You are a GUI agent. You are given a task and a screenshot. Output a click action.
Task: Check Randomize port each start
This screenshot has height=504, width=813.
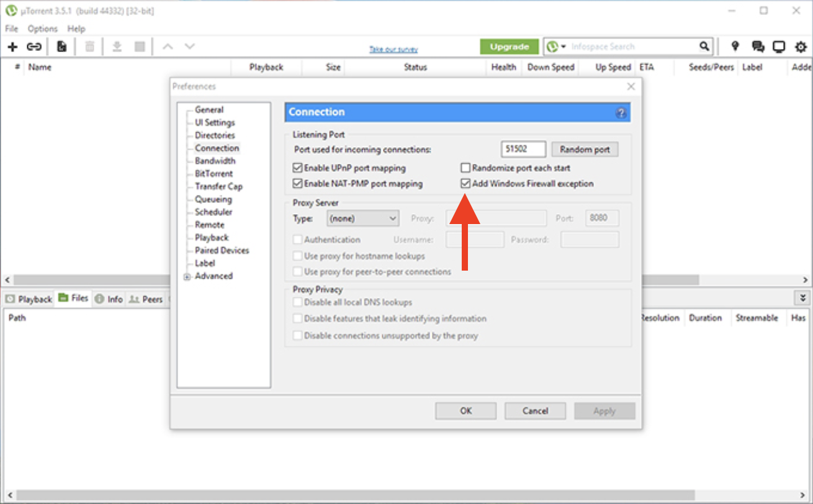point(465,168)
